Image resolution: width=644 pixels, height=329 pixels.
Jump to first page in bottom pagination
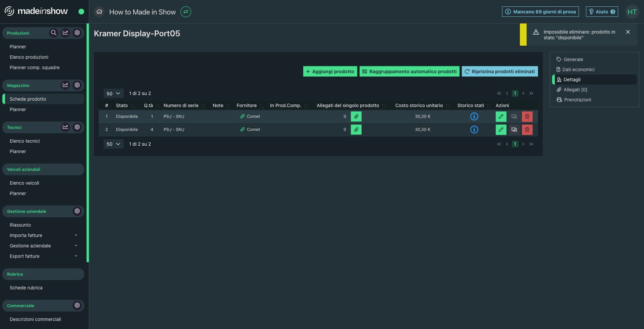click(x=499, y=144)
